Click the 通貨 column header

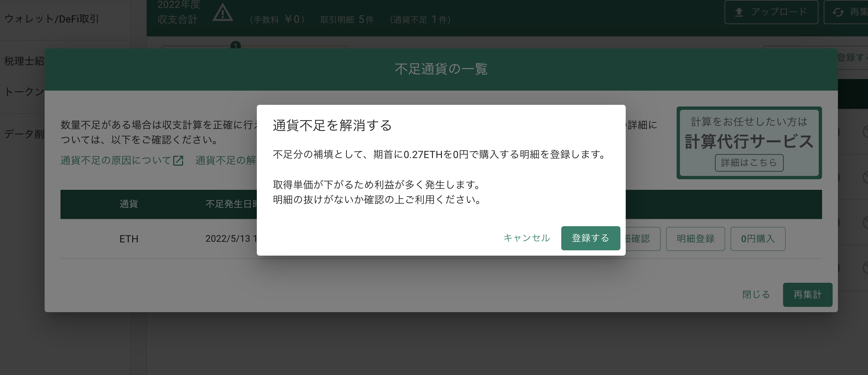point(129,204)
